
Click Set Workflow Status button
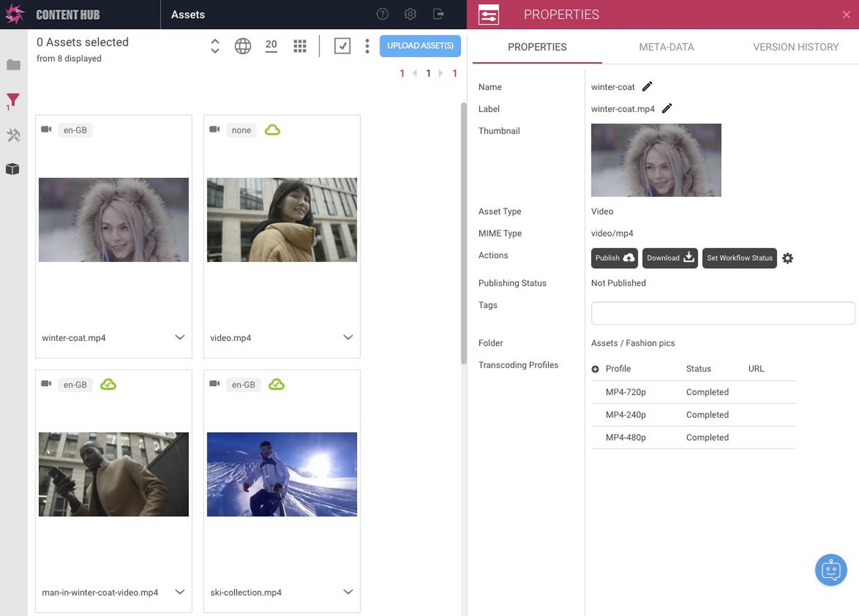739,258
